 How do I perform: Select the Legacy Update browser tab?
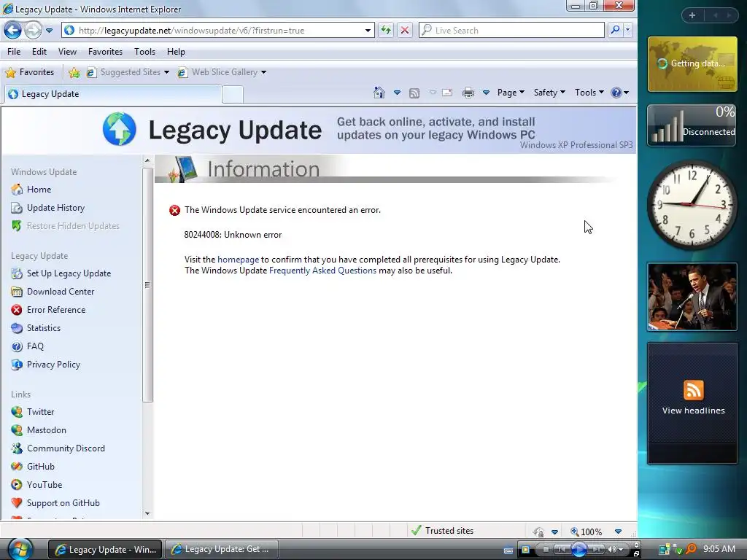click(x=113, y=94)
